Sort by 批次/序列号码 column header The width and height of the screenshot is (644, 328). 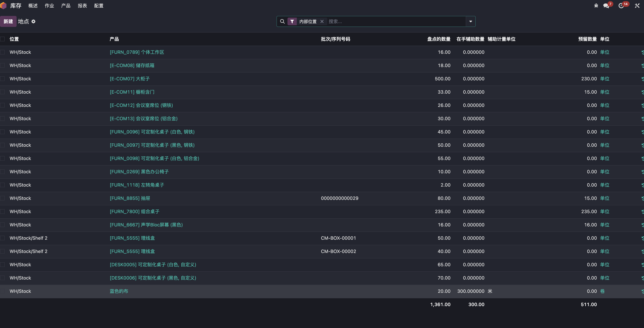click(x=335, y=39)
